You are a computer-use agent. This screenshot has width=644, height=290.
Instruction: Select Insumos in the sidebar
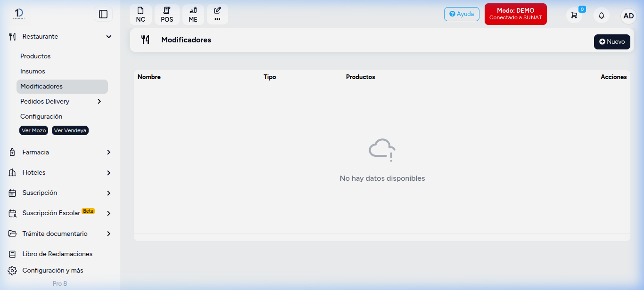tap(33, 71)
